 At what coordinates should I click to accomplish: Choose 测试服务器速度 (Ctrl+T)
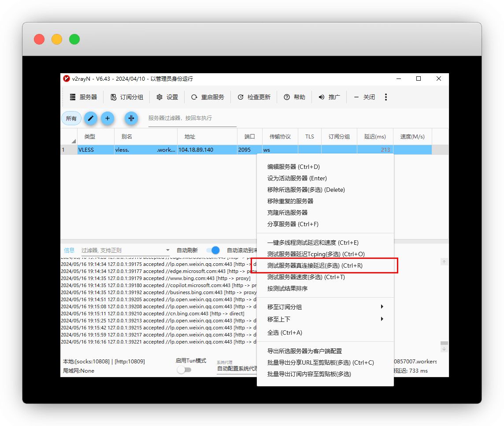pyautogui.click(x=325, y=277)
